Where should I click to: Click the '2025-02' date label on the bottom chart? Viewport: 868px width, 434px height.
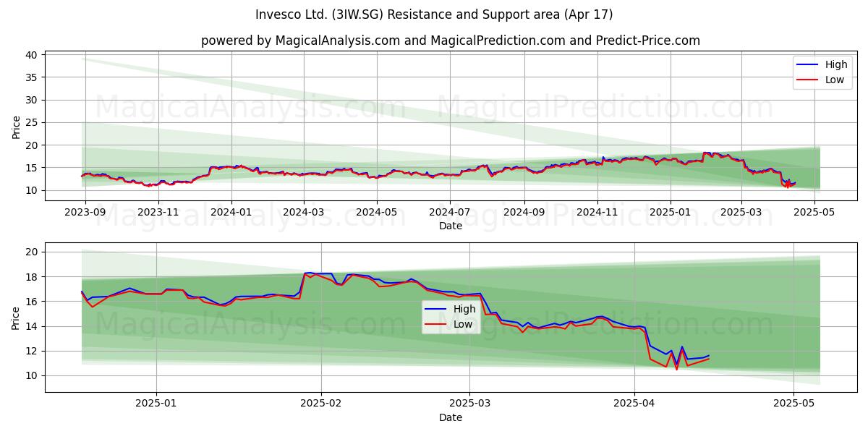[x=321, y=404]
